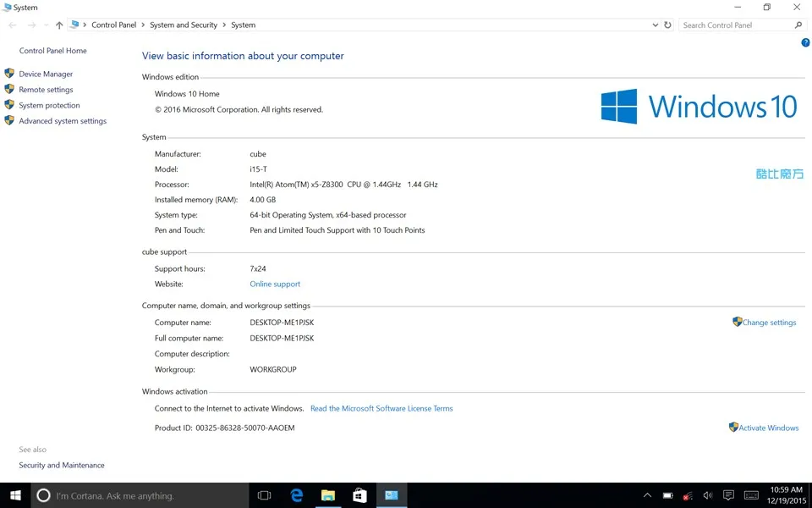Open recent locations dropdown next to forward arrow
This screenshot has height=508, width=812.
46,25
